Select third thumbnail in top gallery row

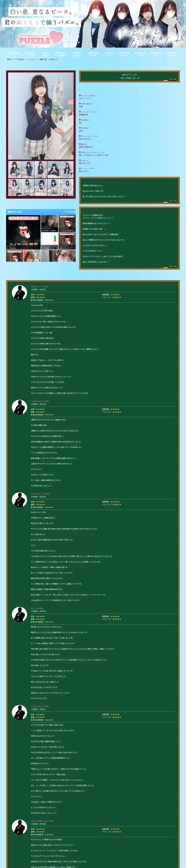pyautogui.click(x=41, y=170)
